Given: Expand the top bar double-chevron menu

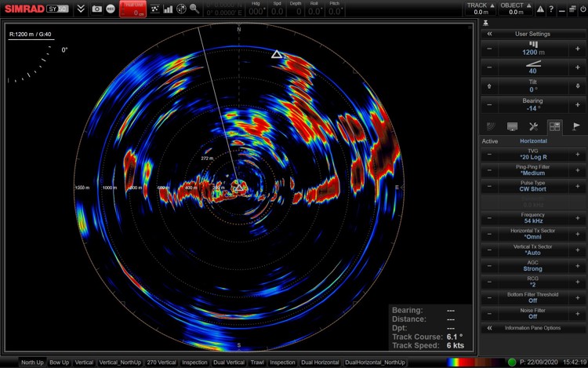Looking at the screenshot, I should (81, 9).
